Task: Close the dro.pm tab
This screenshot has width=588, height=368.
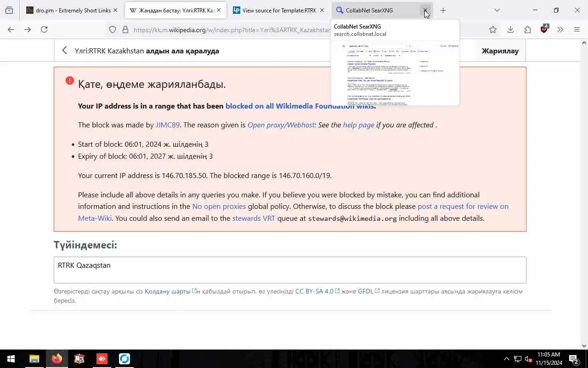Action: tap(115, 10)
